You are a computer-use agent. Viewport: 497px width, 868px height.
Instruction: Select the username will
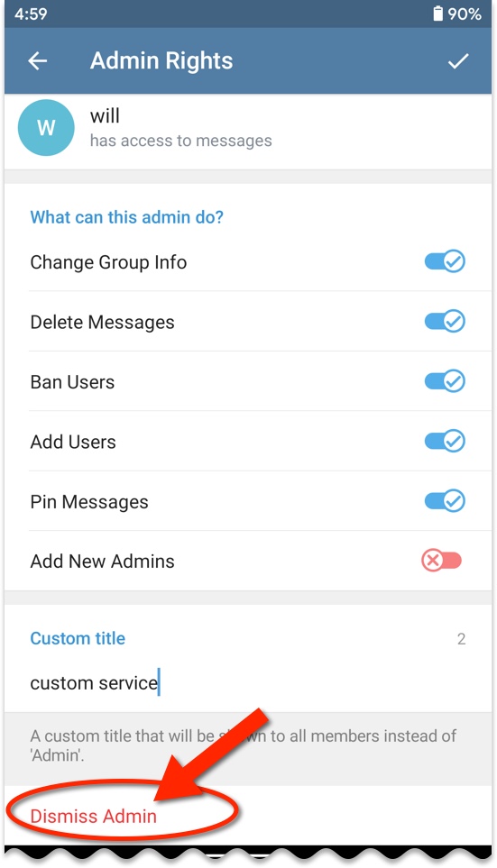(x=105, y=115)
